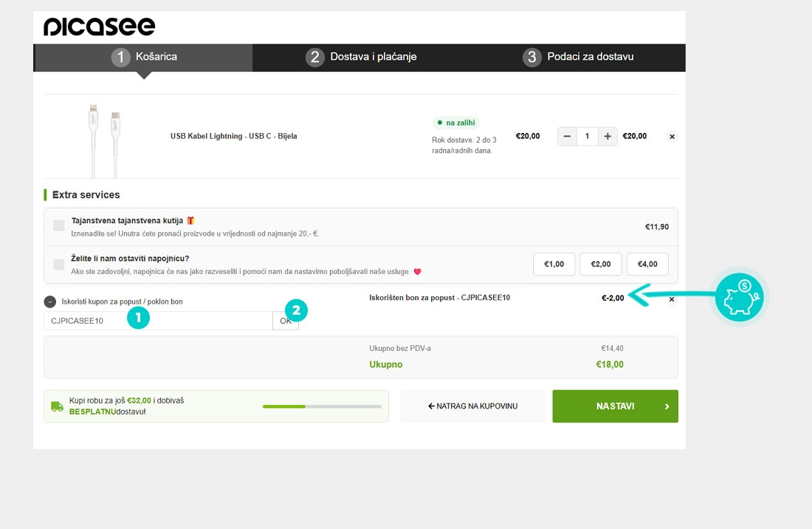Choose the €2,00 tip

tap(601, 264)
